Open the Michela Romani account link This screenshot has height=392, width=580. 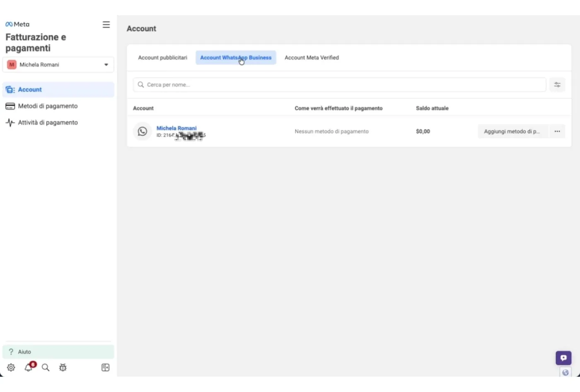(176, 128)
